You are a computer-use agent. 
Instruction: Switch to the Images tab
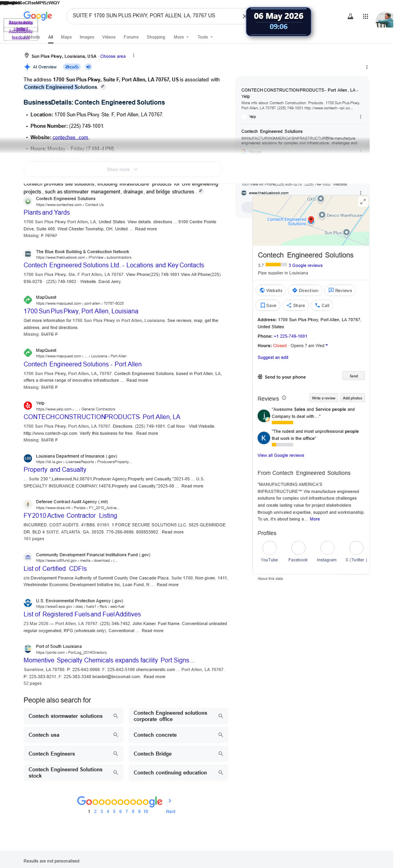[x=87, y=37]
